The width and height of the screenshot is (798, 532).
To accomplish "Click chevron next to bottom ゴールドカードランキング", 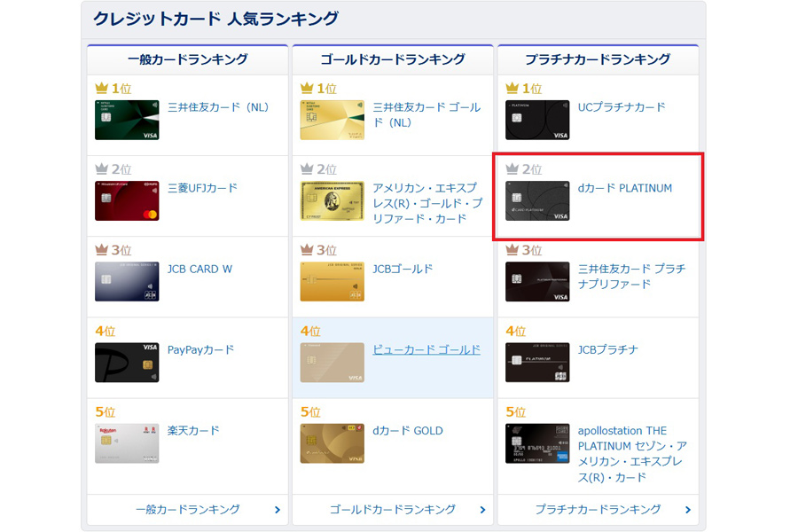I will point(482,510).
